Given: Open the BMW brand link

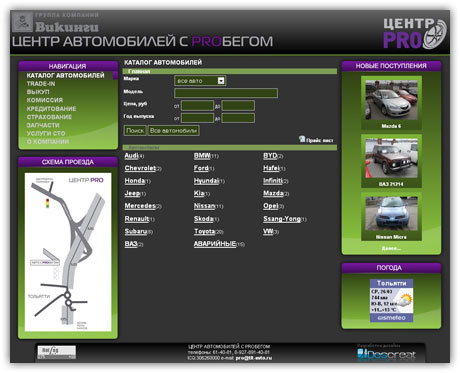Looking at the screenshot, I should click(202, 156).
